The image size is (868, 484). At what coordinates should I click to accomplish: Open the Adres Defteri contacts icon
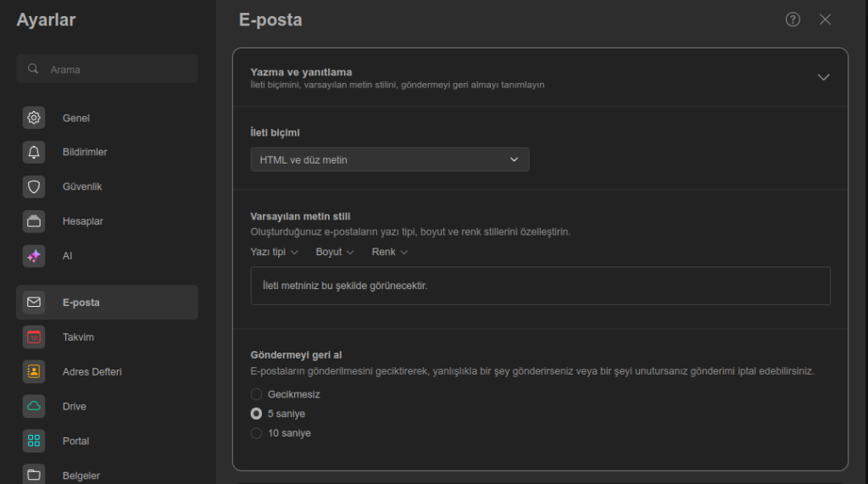34,371
